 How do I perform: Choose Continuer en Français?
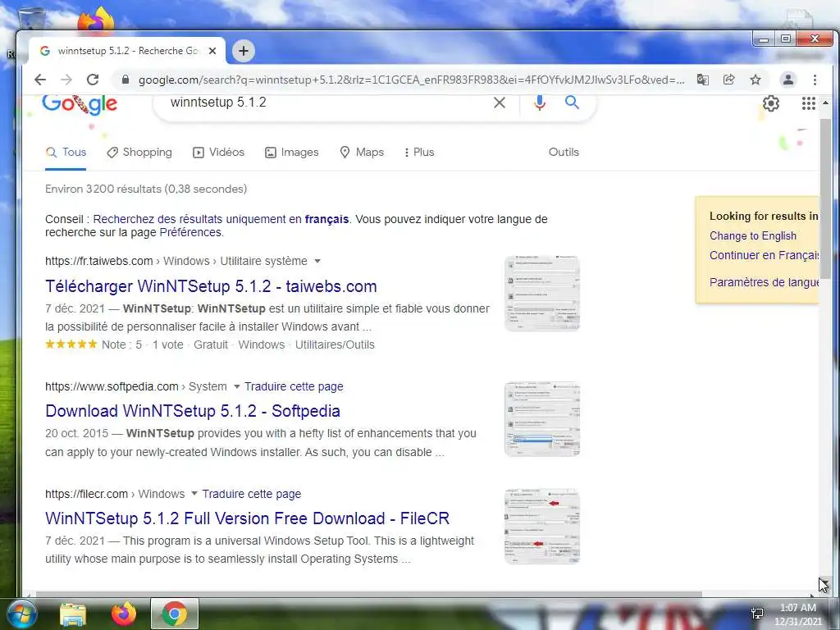click(764, 255)
